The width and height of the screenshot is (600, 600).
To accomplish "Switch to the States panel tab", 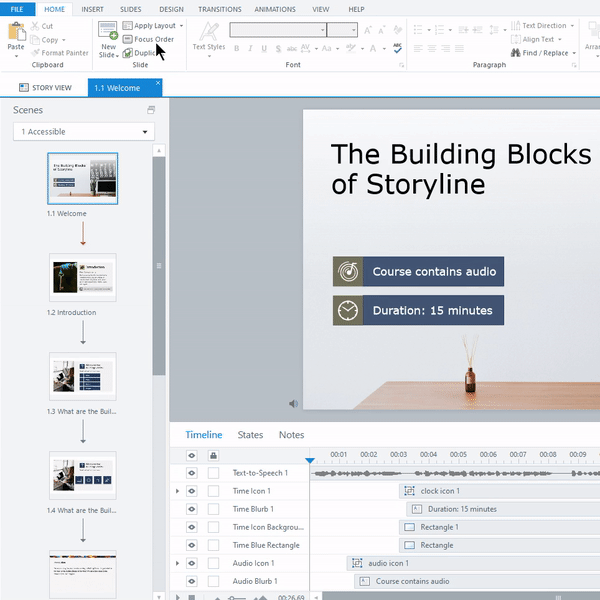I will pos(250,435).
